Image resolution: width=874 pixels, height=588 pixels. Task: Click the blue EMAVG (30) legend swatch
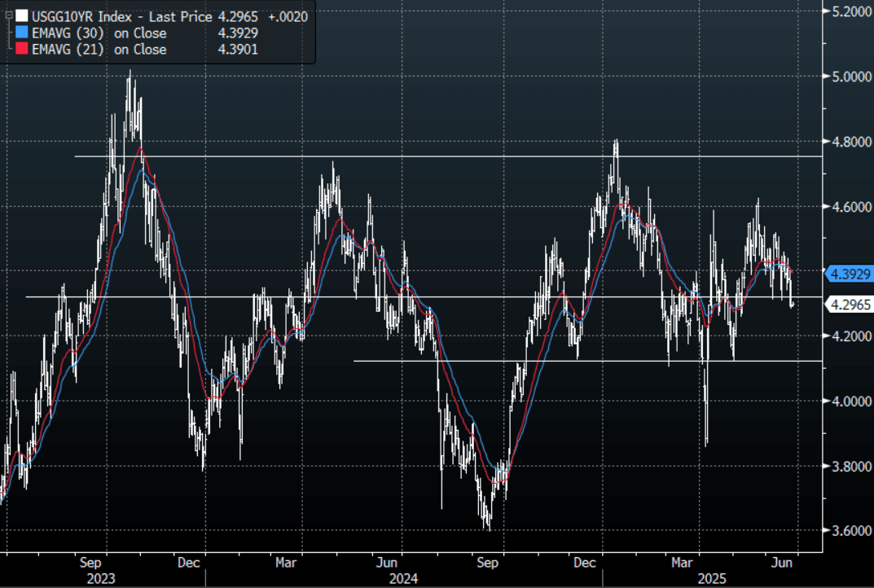[21, 33]
